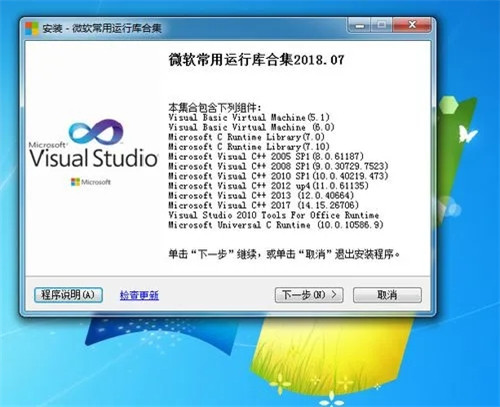Click the installer icon in title bar
Screen dimensions: 500x407
32,29
